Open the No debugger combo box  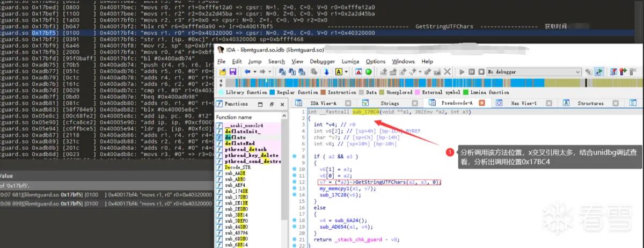pos(534,72)
